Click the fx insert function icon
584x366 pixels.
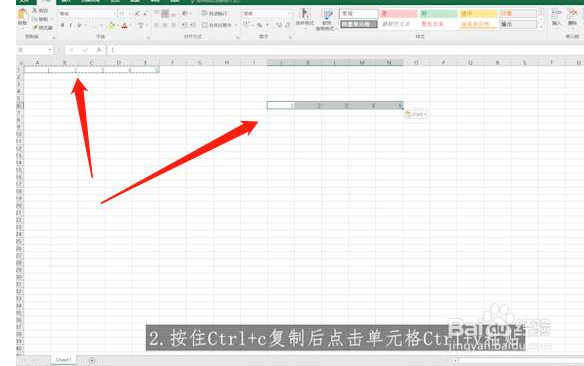tap(99, 50)
